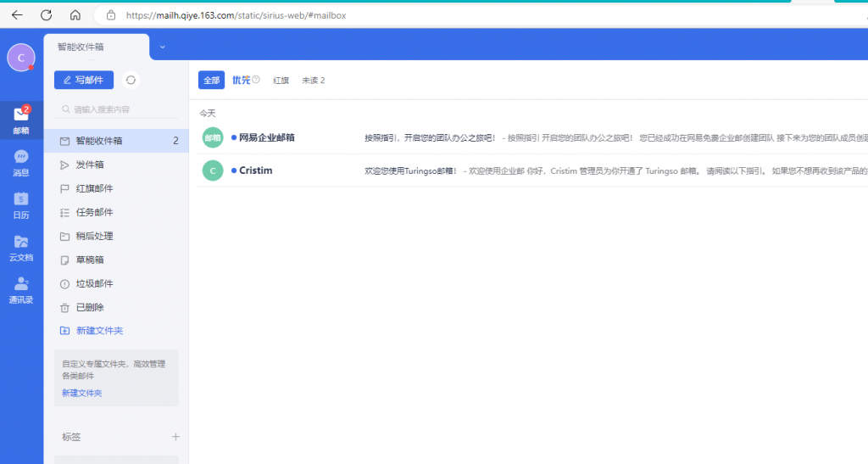Open 稍后处理 folder

116,236
